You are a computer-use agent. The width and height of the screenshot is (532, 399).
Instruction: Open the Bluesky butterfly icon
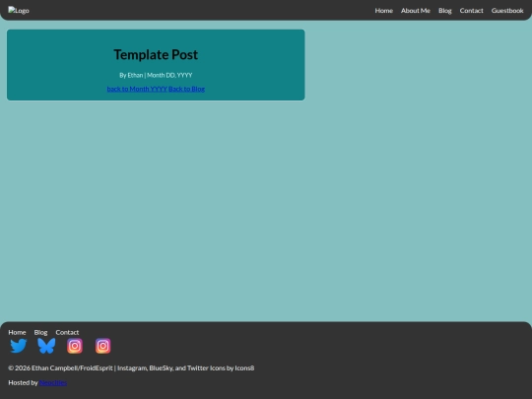(46, 346)
